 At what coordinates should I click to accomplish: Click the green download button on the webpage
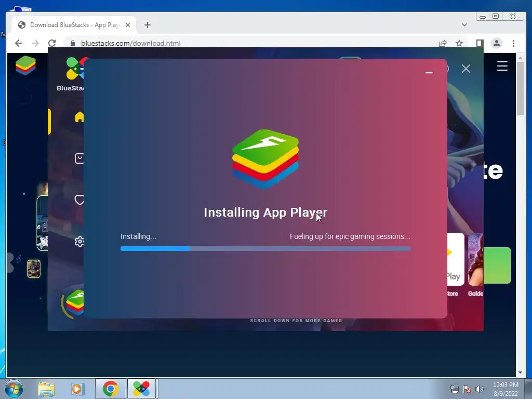coord(497,265)
